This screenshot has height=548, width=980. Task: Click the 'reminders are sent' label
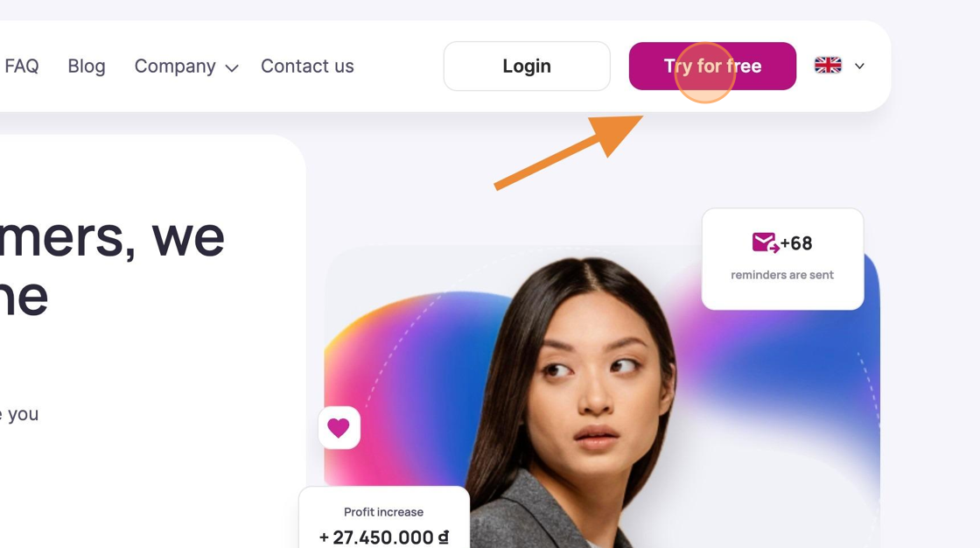(782, 275)
